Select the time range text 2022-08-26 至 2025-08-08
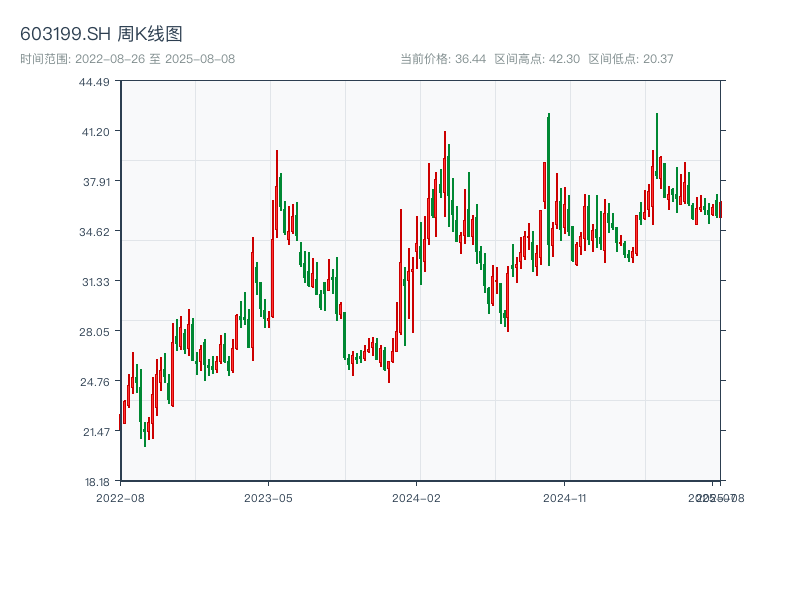The height and width of the screenshot is (600, 800). point(155,59)
